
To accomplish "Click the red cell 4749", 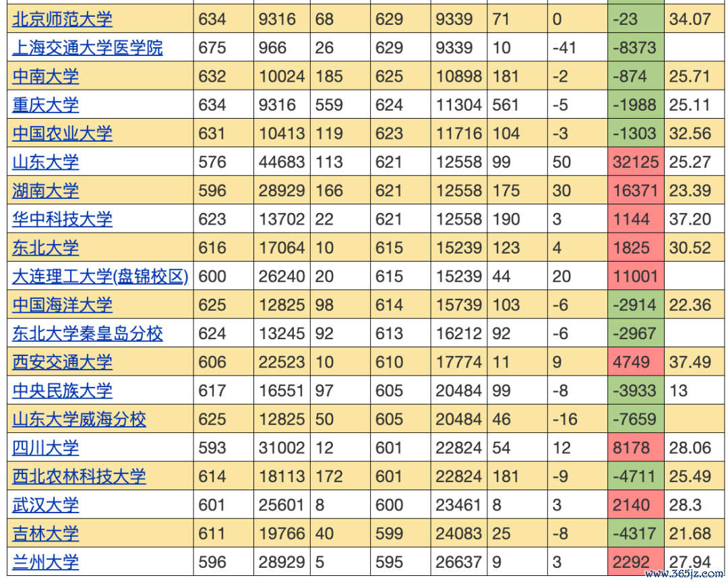I will click(636, 362).
